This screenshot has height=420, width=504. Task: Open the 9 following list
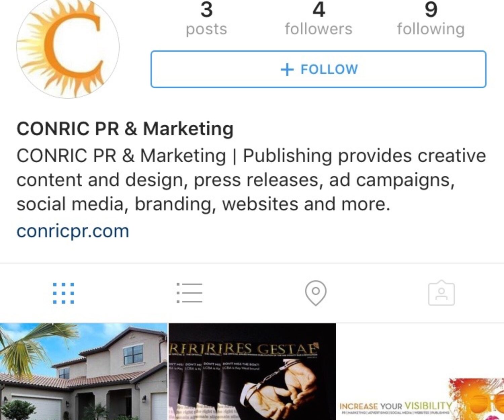pos(431,18)
